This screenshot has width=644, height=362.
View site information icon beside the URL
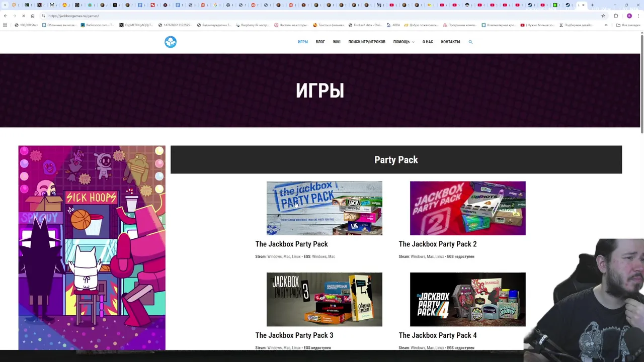[43, 16]
